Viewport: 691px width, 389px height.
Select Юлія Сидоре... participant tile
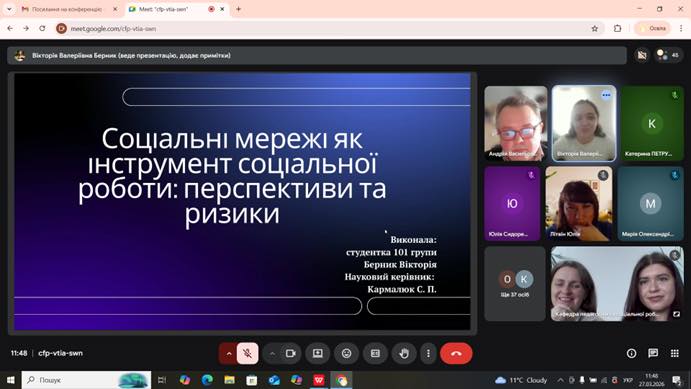512,204
